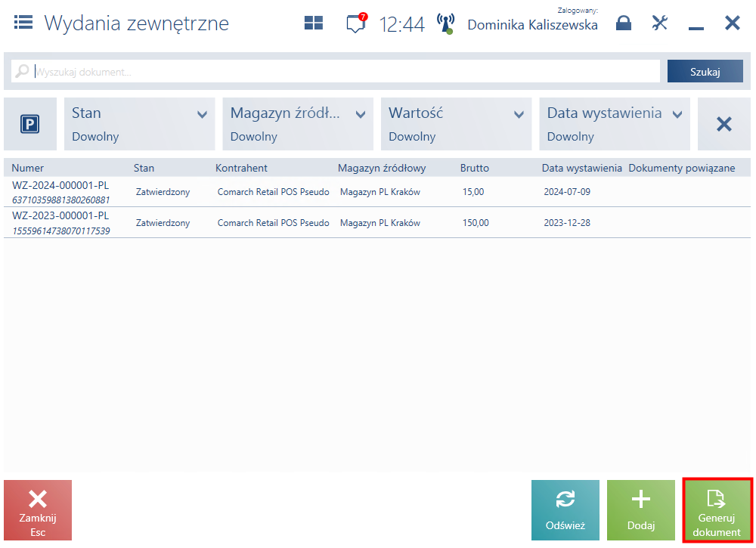
Task: Sort by Kontrahent column header
Action: pos(241,168)
